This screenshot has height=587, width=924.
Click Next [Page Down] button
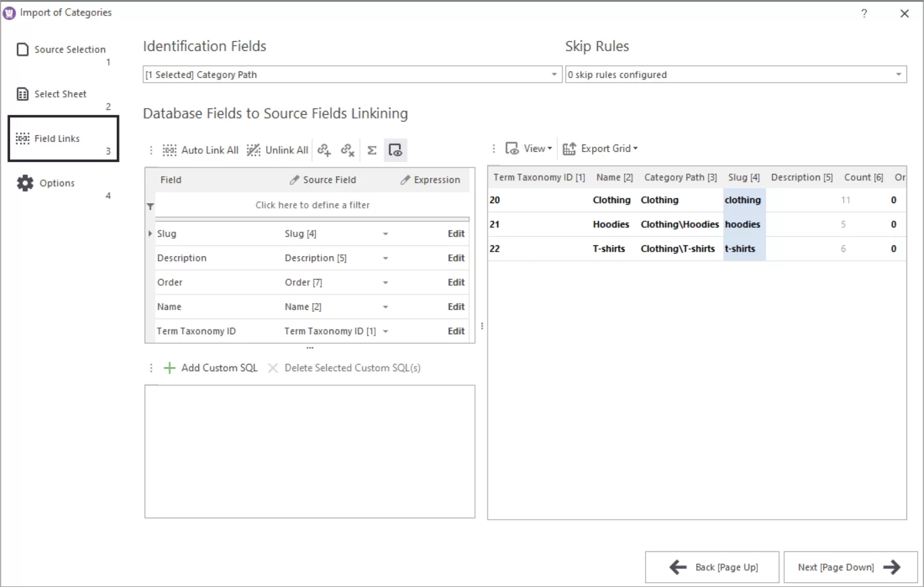click(849, 567)
